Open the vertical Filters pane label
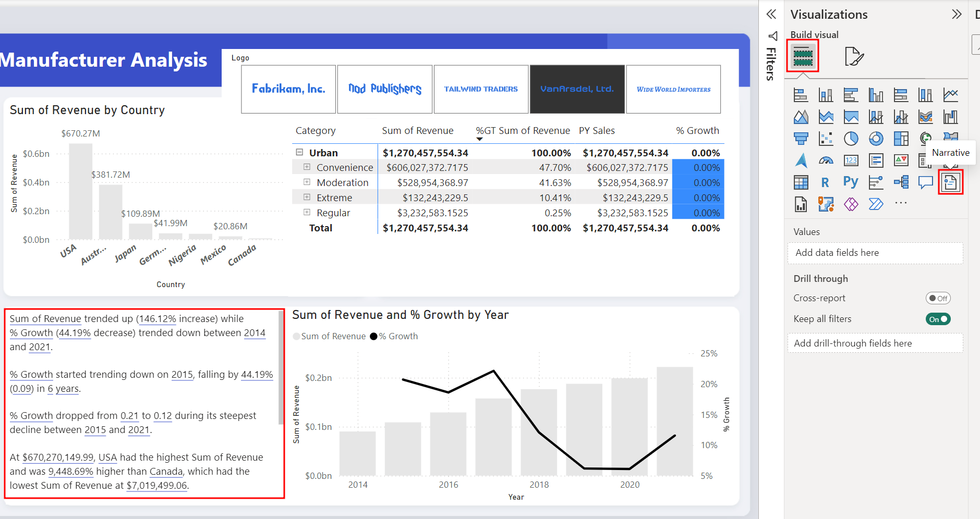980x519 pixels. (x=771, y=64)
